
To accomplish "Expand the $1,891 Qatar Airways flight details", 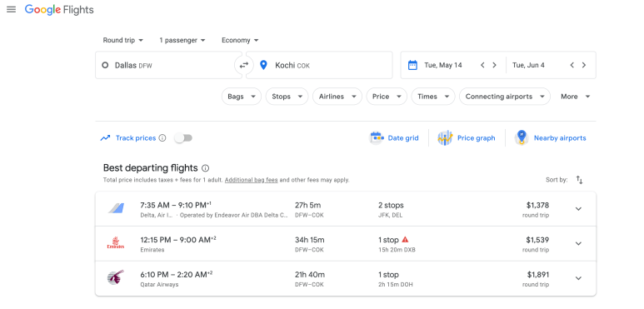I will point(578,278).
